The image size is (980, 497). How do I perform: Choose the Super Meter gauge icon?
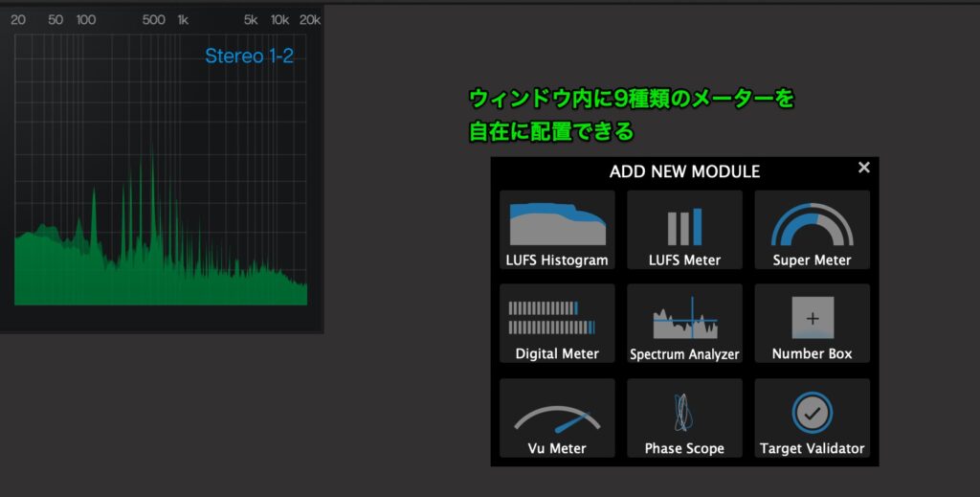pyautogui.click(x=812, y=230)
